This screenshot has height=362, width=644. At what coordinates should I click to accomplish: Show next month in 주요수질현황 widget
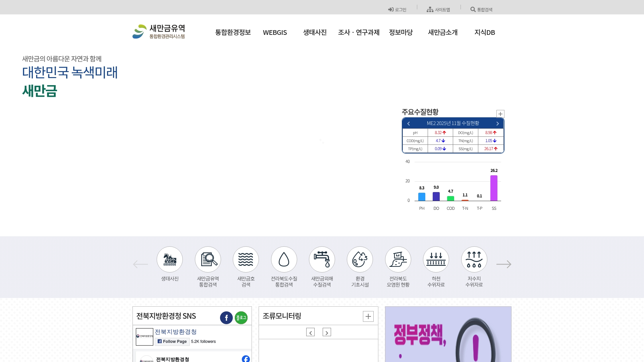(497, 123)
